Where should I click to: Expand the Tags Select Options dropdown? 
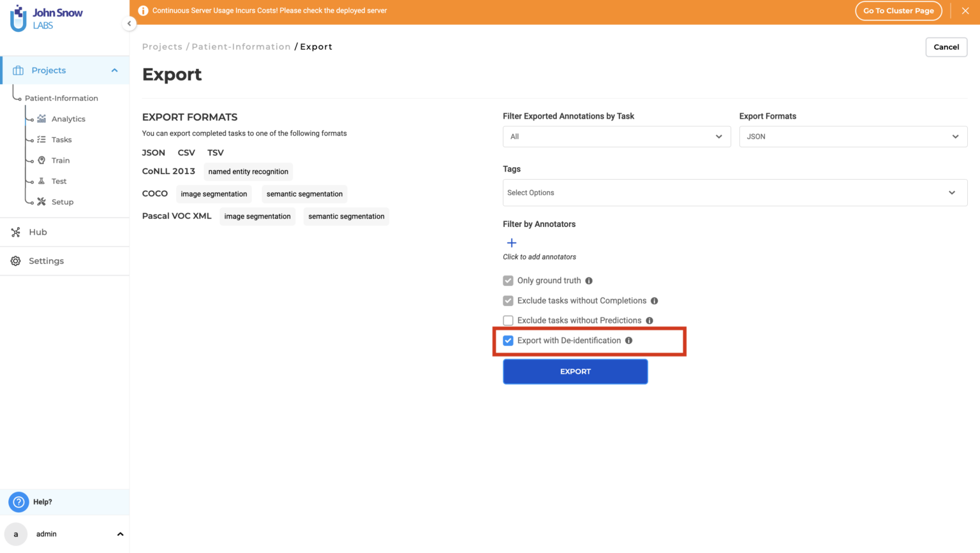pyautogui.click(x=734, y=193)
